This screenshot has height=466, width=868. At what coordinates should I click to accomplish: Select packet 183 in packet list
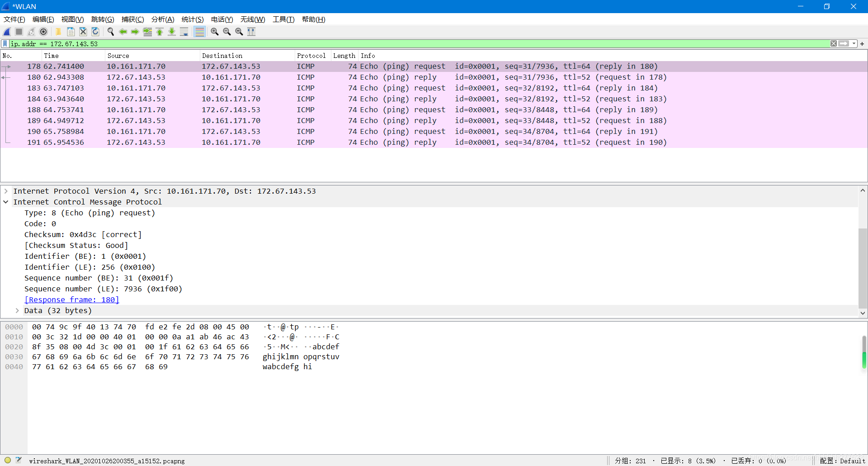click(434, 88)
